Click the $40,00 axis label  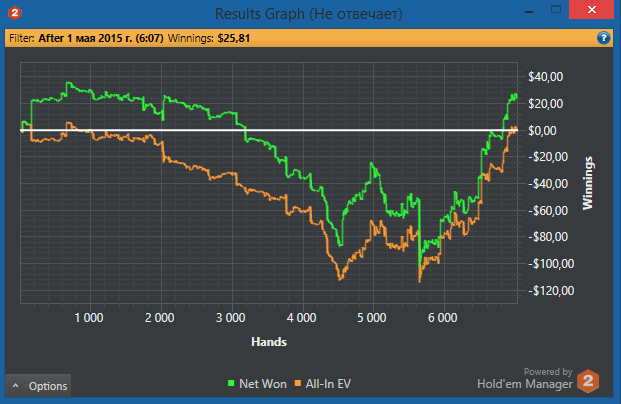point(545,77)
